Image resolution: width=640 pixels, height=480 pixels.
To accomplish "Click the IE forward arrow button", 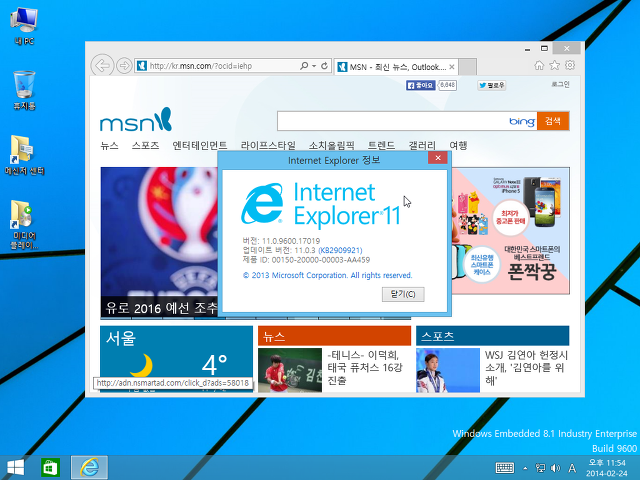I will pos(124,65).
